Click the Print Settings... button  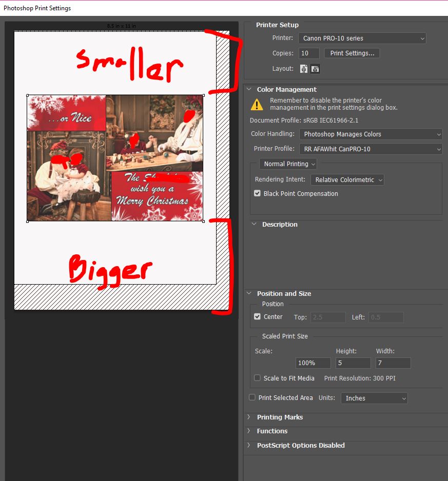352,53
